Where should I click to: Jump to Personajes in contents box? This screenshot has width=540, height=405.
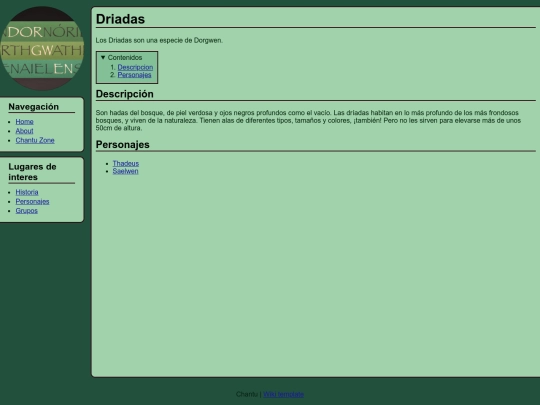click(x=134, y=75)
